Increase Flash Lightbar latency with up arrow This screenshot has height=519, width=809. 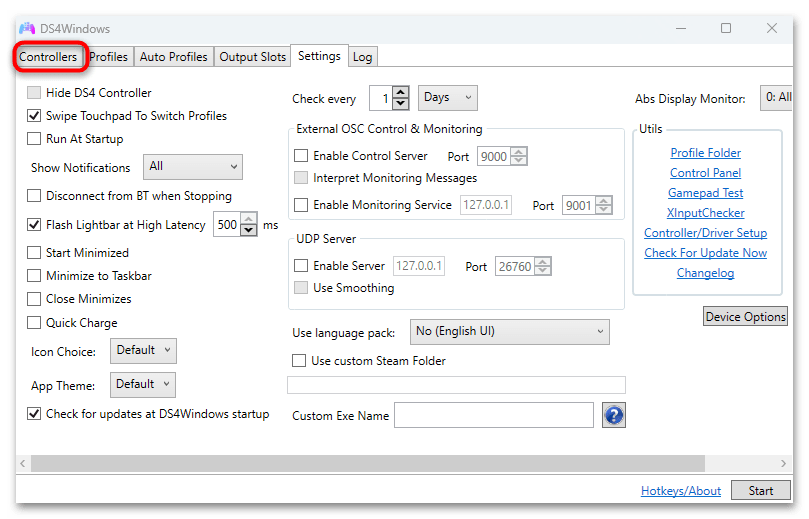249,219
